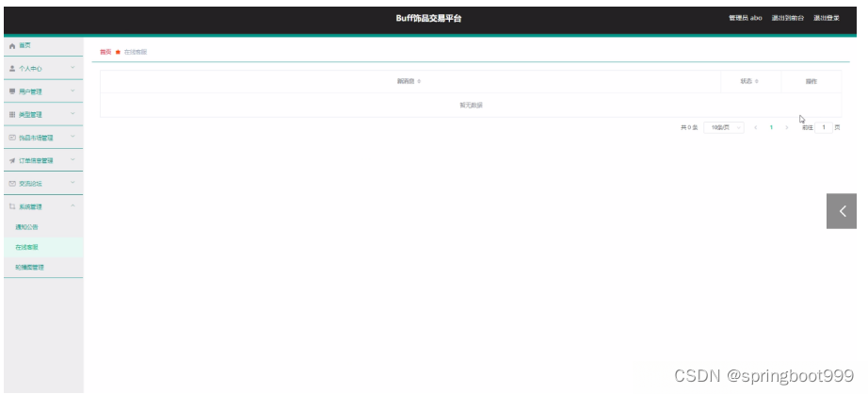Click the 操作 column header
868x394 pixels.
(x=811, y=81)
